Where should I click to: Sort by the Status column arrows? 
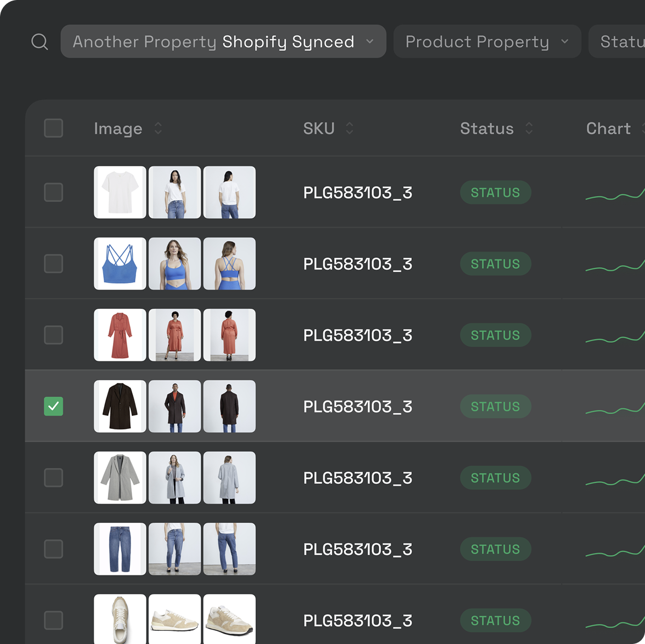coord(529,128)
